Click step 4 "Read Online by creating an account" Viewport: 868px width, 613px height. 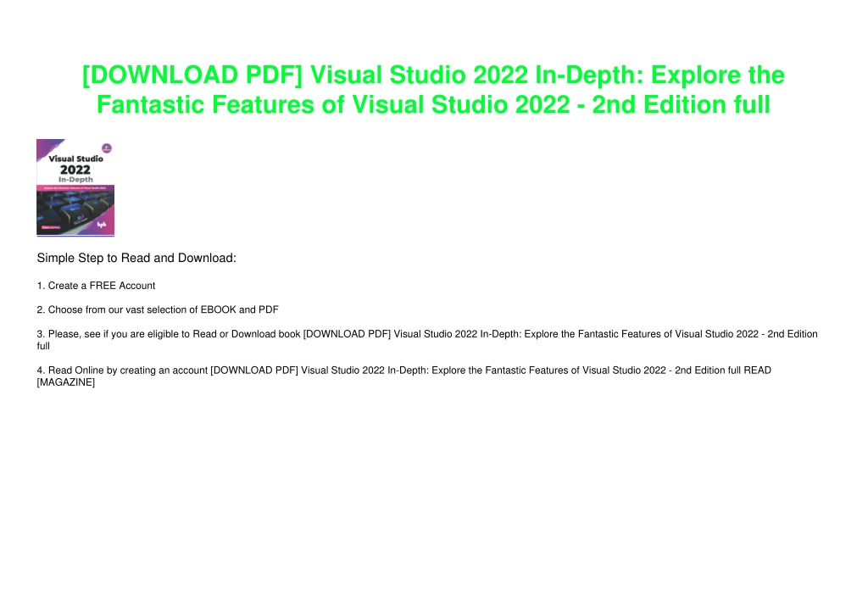click(404, 376)
